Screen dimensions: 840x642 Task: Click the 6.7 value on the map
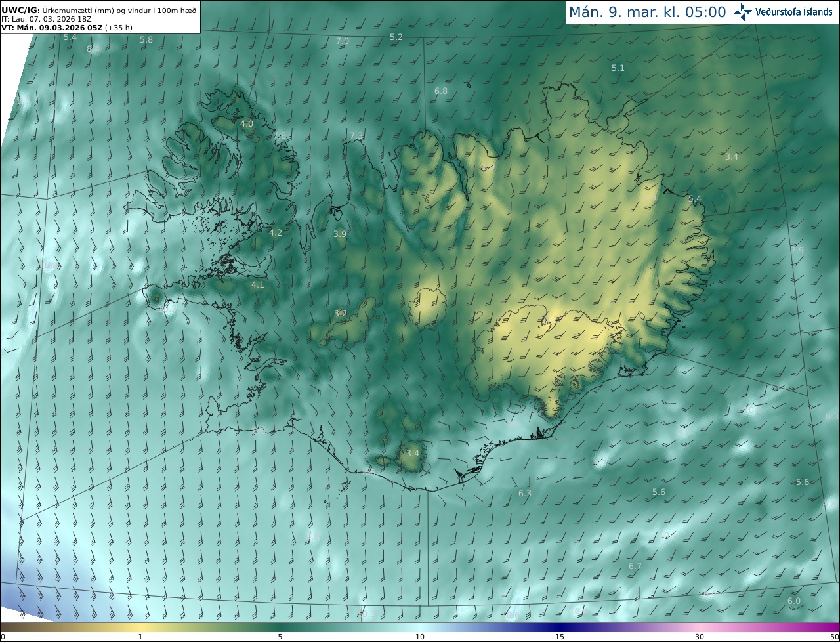tap(635, 566)
